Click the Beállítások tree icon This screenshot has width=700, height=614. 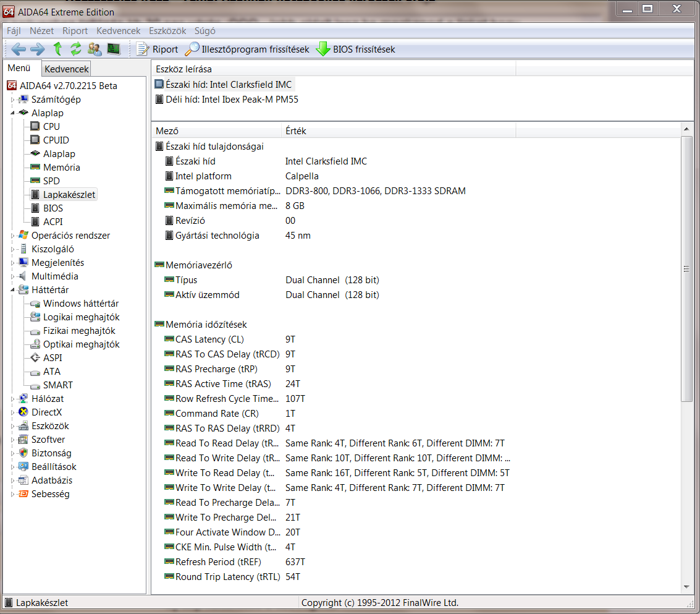(23, 467)
